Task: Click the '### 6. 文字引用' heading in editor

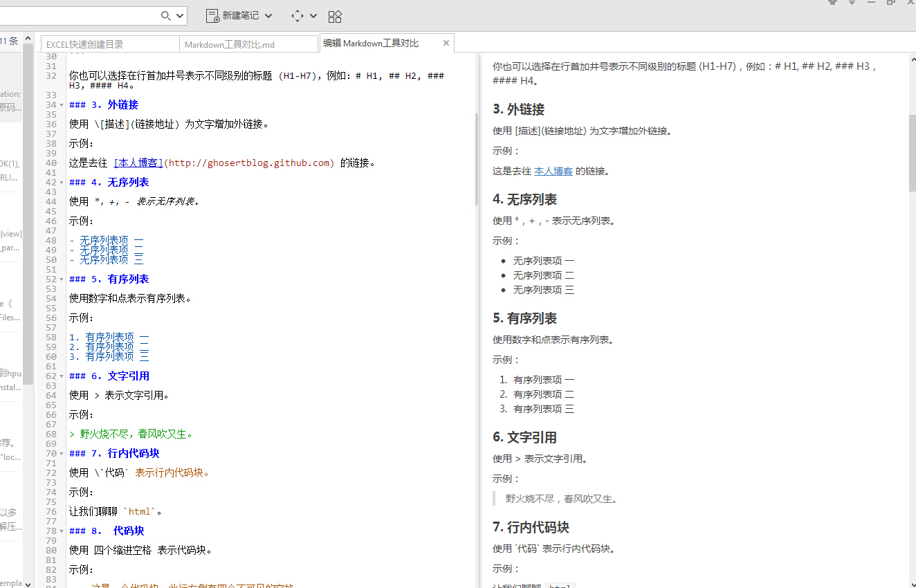Action: (x=109, y=376)
